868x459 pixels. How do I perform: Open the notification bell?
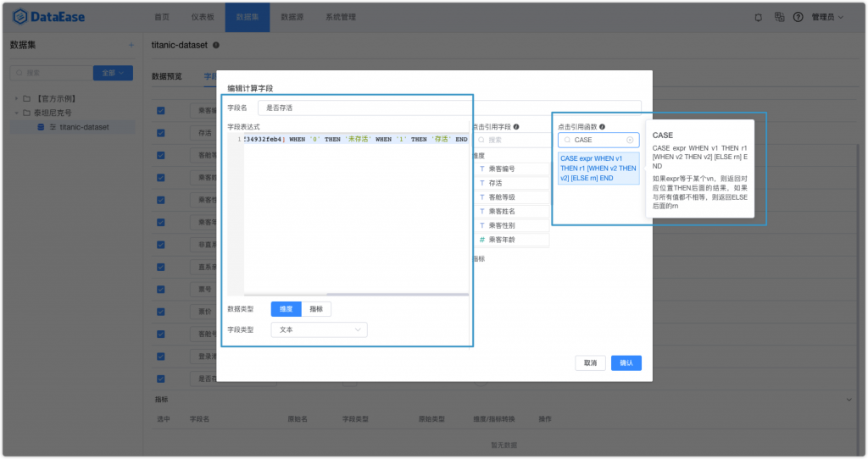759,17
